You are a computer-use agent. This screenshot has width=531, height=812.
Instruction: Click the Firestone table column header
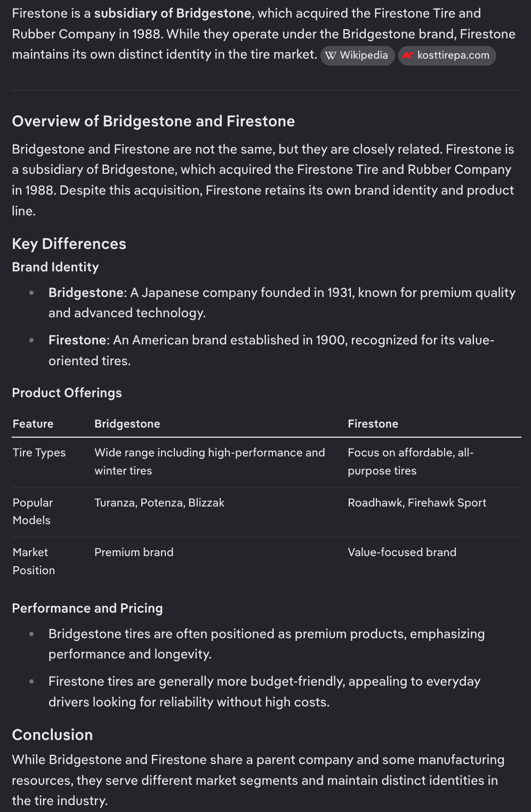(x=373, y=423)
